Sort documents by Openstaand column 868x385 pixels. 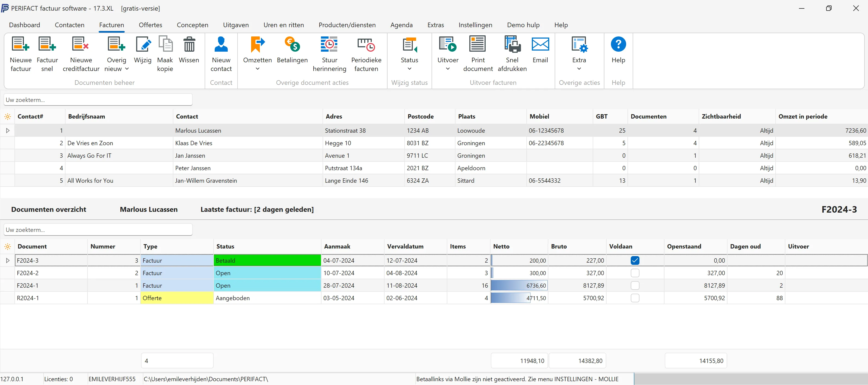695,246
